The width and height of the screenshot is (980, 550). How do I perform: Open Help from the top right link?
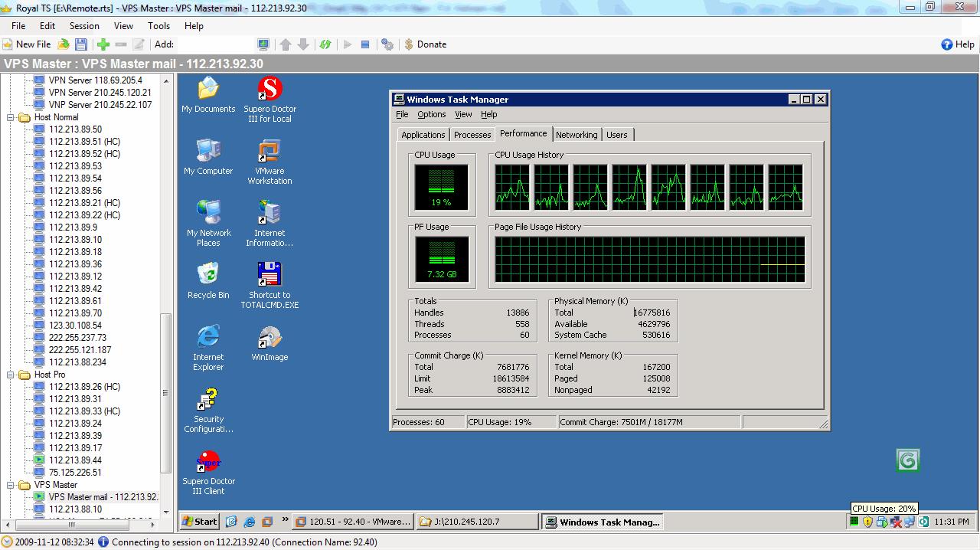[x=957, y=44]
